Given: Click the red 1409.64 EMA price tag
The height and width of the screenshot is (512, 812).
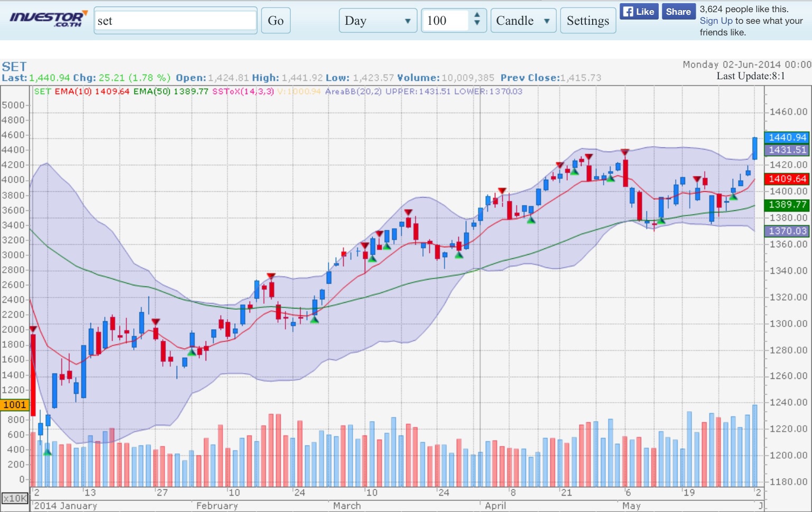Looking at the screenshot, I should point(787,179).
